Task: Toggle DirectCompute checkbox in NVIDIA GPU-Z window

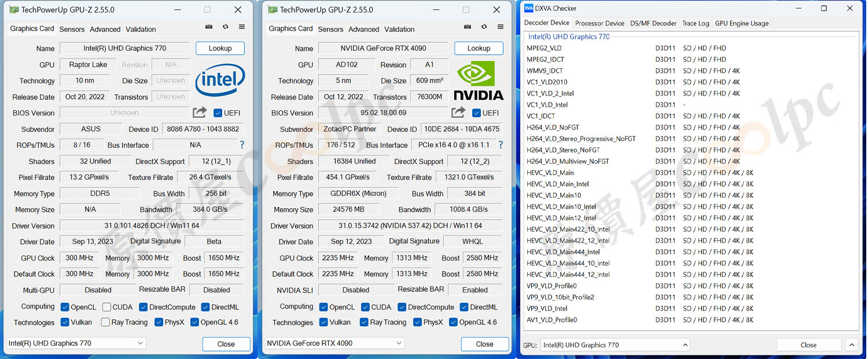Action: point(402,307)
